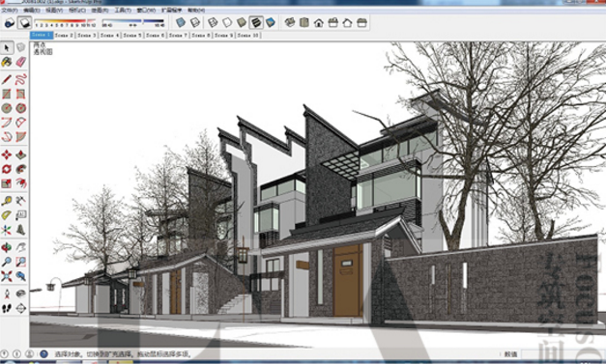
Task: Switch to Shaded style
Action: point(242,22)
